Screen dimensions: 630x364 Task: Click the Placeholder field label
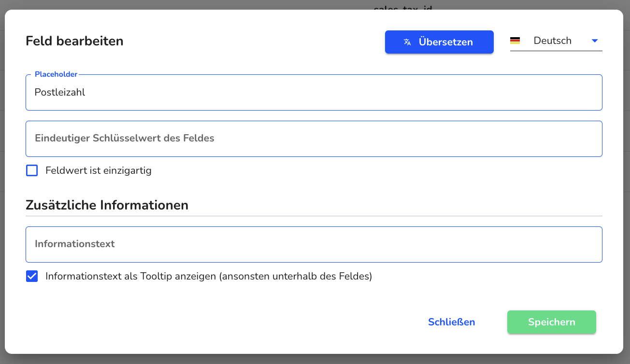tap(56, 74)
